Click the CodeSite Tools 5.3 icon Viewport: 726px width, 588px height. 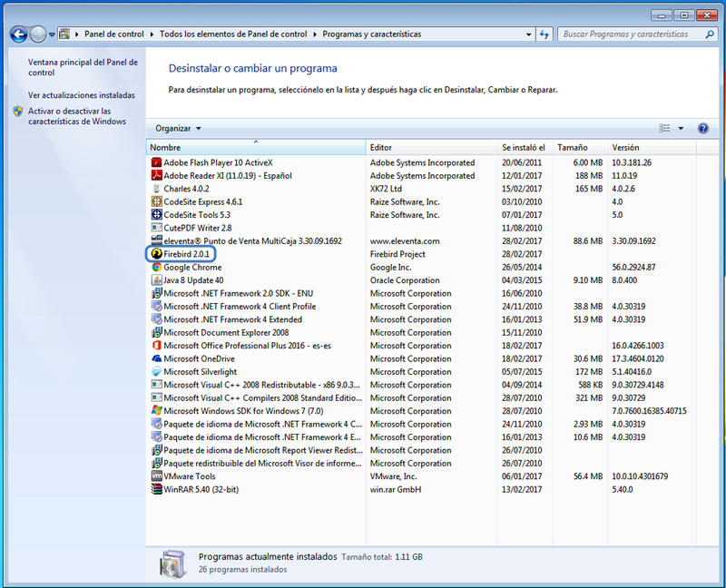(x=156, y=215)
